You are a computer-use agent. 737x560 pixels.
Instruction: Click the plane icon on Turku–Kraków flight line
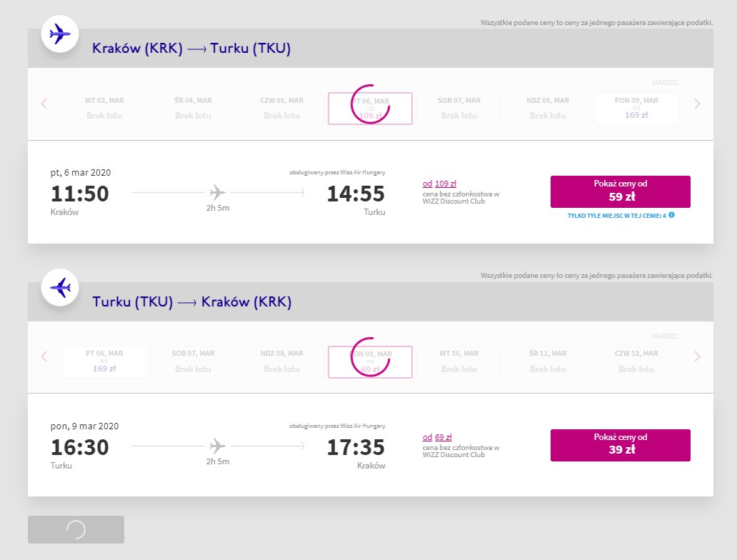click(217, 446)
